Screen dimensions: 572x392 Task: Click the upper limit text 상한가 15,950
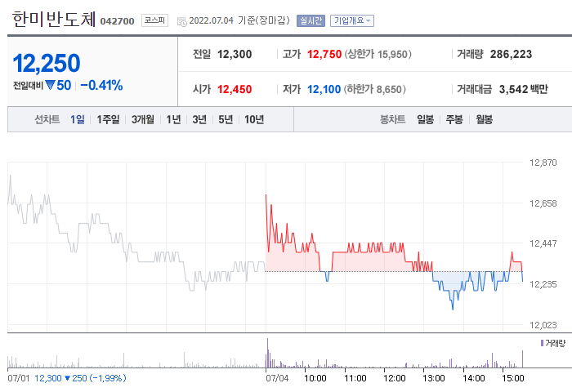[x=378, y=55]
